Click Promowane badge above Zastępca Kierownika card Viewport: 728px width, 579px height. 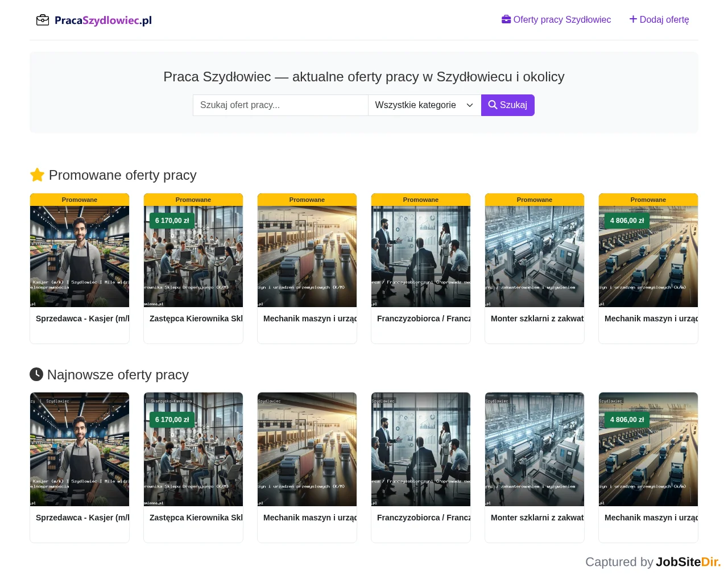pos(193,200)
